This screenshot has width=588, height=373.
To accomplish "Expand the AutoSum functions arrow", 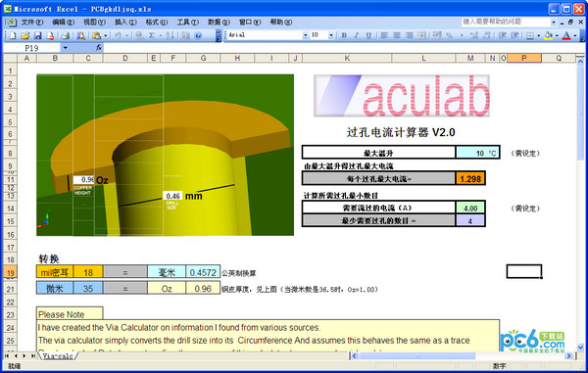I will (x=160, y=35).
